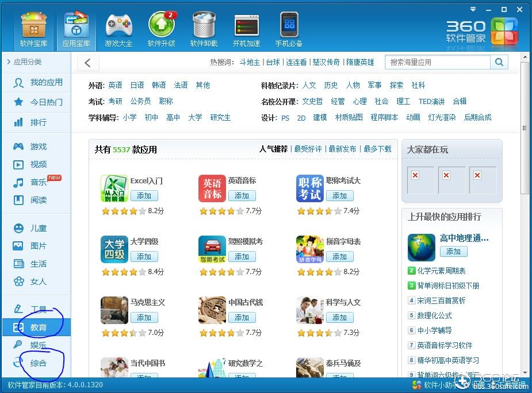Click the vertical scrollbar thumb
Screen dimensions: 532x393
tap(525, 128)
